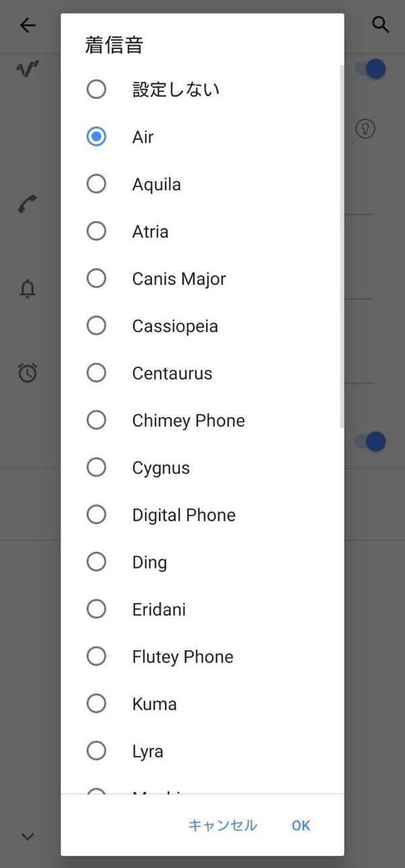This screenshot has height=868, width=405.
Task: Confirm with the OK button
Action: (x=301, y=826)
